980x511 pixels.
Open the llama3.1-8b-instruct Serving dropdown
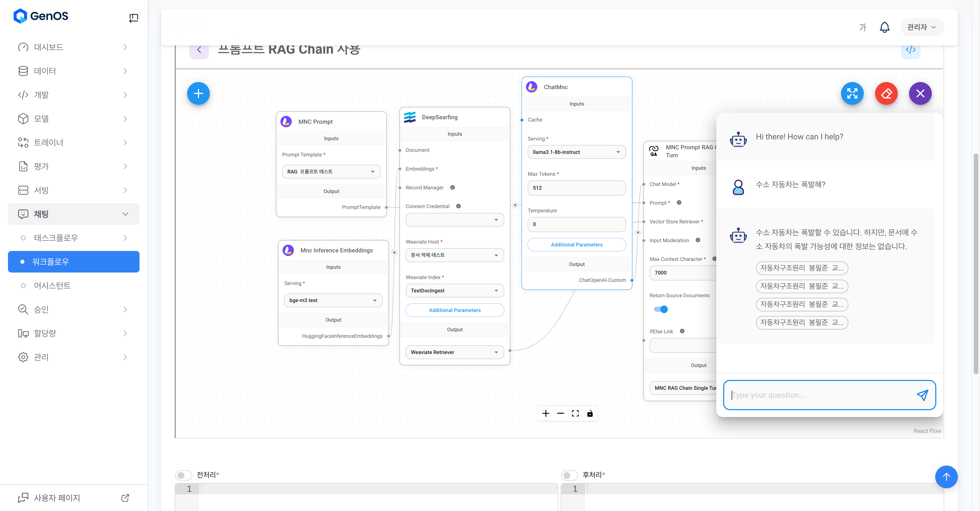click(576, 152)
